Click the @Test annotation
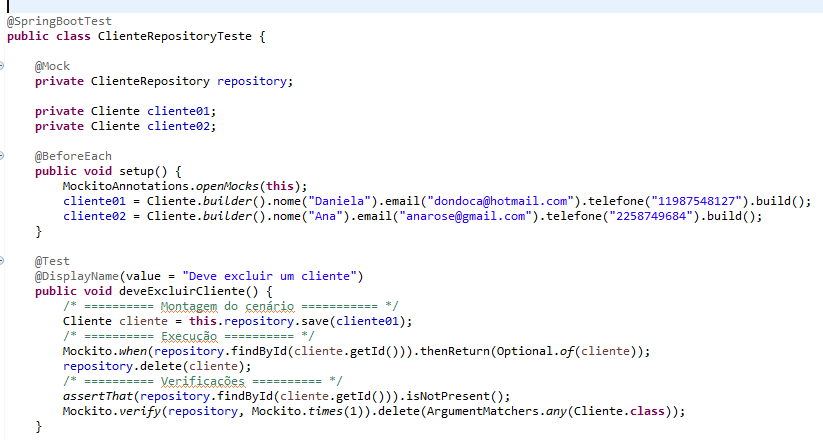 pos(52,261)
